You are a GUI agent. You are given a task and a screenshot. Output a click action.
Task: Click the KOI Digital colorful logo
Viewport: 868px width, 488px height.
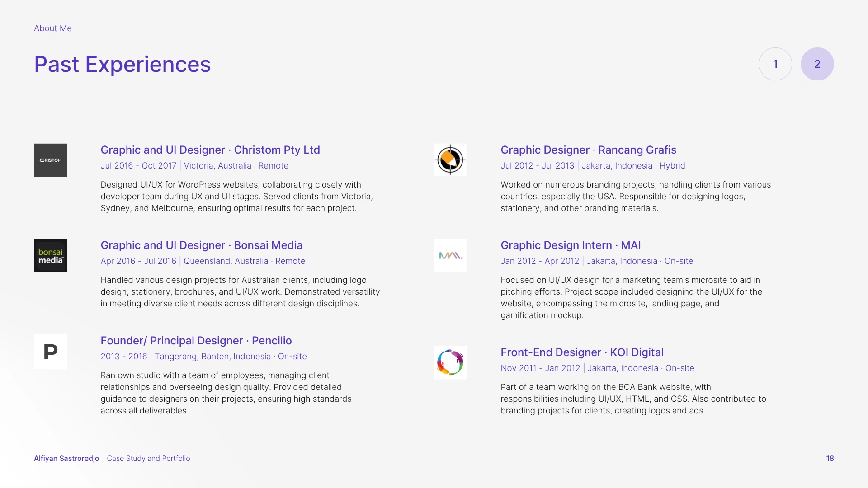[x=450, y=362]
